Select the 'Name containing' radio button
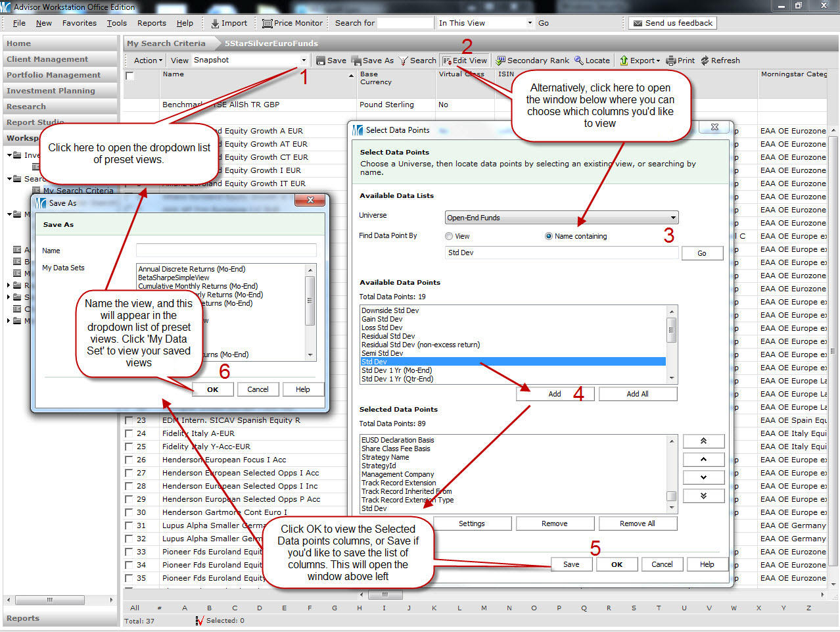Image resolution: width=840 pixels, height=632 pixels. [549, 236]
